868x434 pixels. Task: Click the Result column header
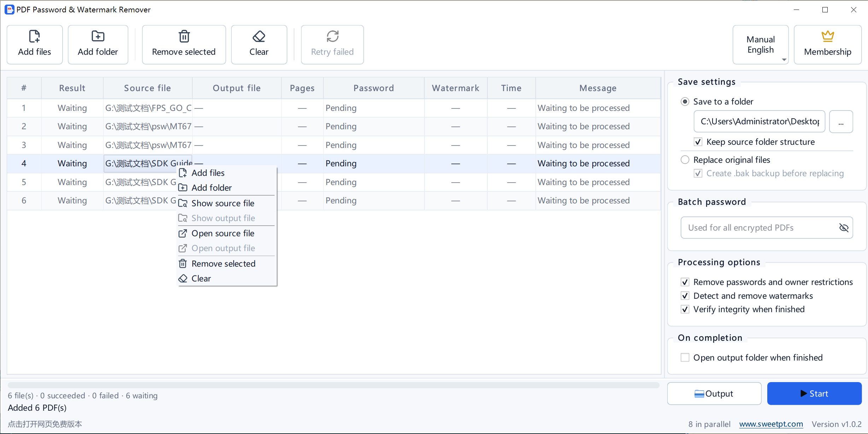click(72, 88)
